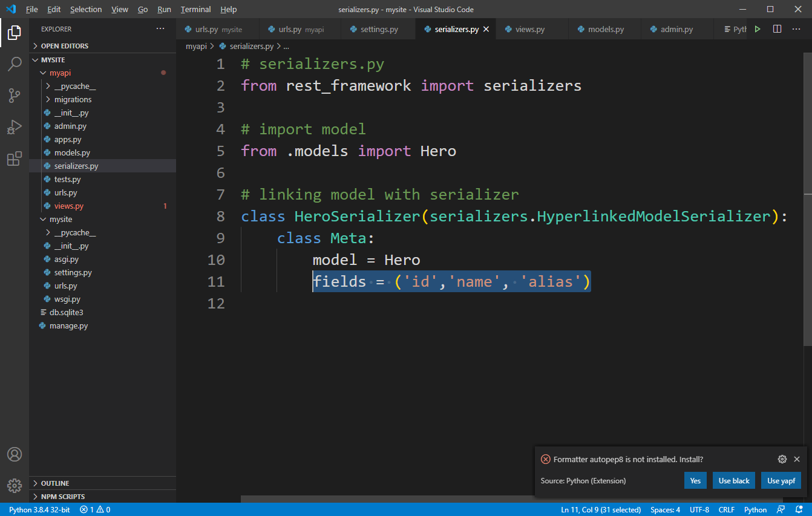This screenshot has height=516, width=812.
Task: Expand the __pycache__ folder under myapi
Action: [103, 86]
